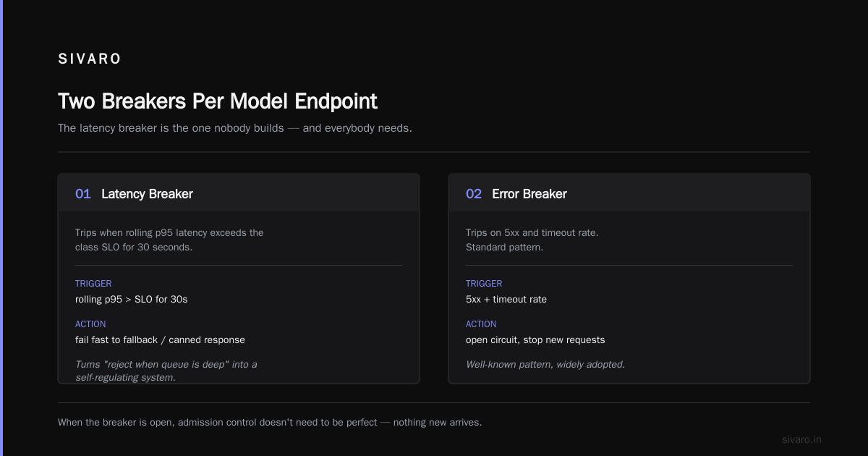Click the 'self-regulating system' italic note
Viewport: 868px width, 456px height.
[x=166, y=371]
